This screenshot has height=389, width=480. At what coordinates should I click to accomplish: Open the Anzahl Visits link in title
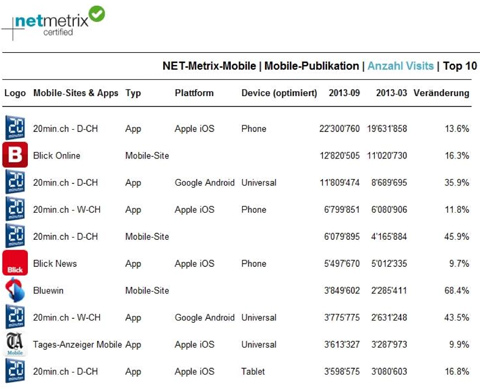click(400, 66)
